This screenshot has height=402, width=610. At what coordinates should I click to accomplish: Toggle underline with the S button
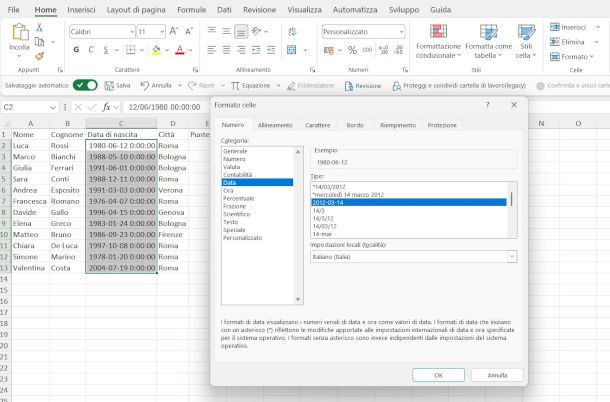click(106, 50)
